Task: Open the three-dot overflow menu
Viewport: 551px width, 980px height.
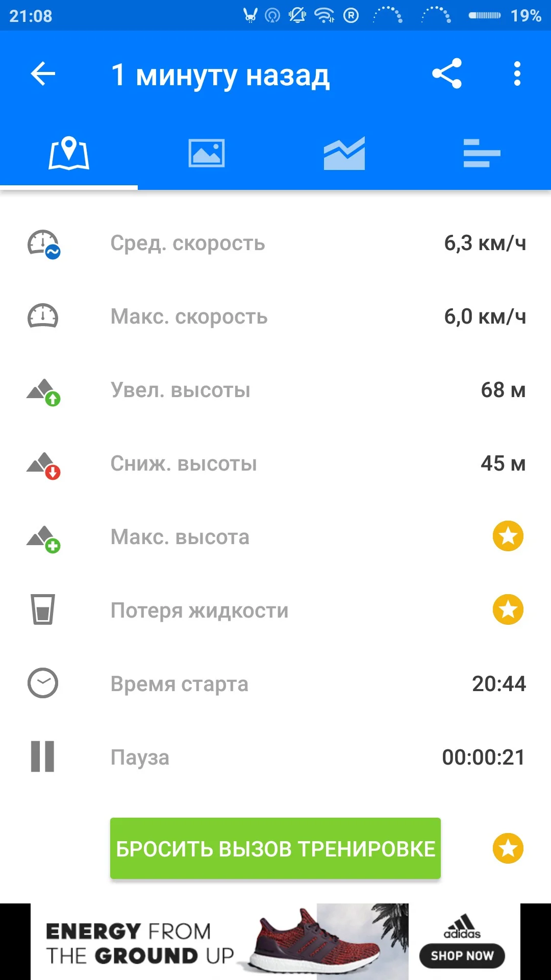Action: 517,74
